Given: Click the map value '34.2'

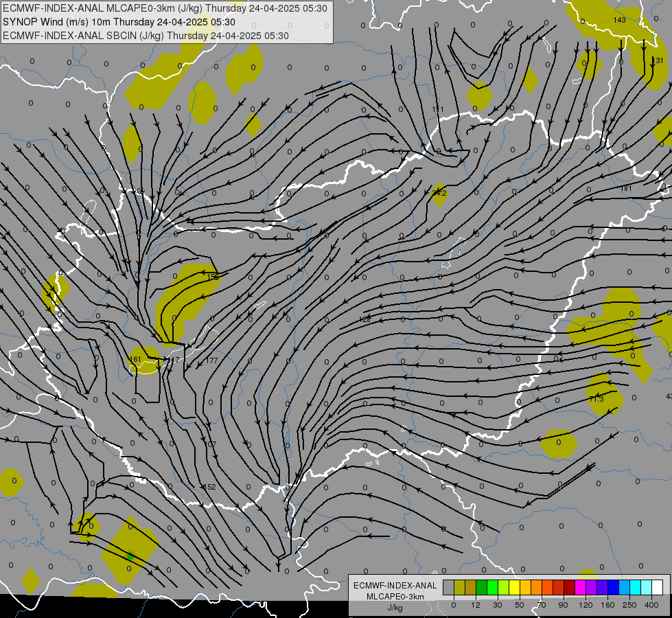Looking at the screenshot, I should (439, 193).
